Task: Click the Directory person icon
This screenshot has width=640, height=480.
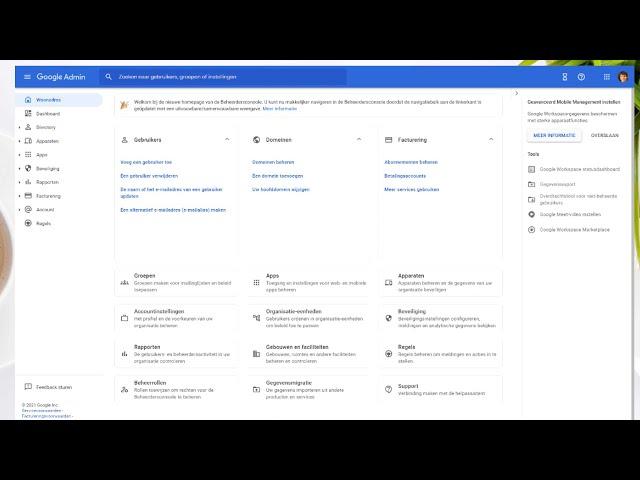Action: point(28,127)
